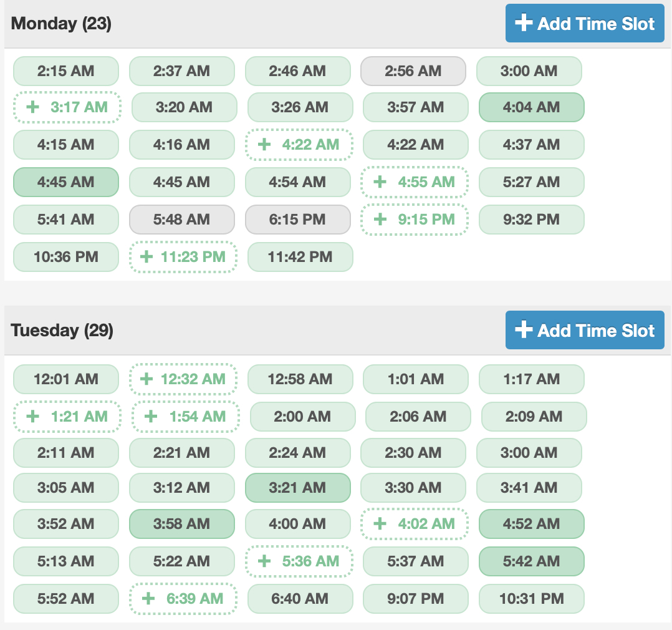Screen dimensions: 672x630
Task: Select the grayed Monday 6:15 PM slot
Action: click(297, 220)
